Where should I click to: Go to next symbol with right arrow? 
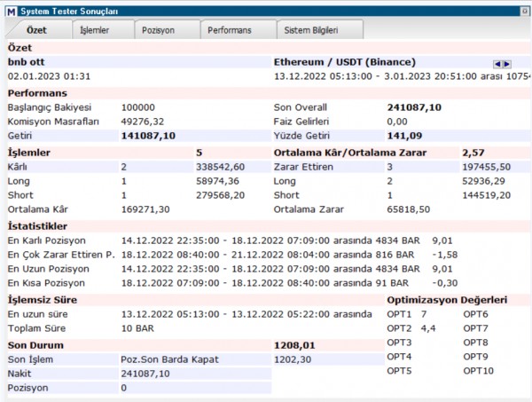pos(507,64)
